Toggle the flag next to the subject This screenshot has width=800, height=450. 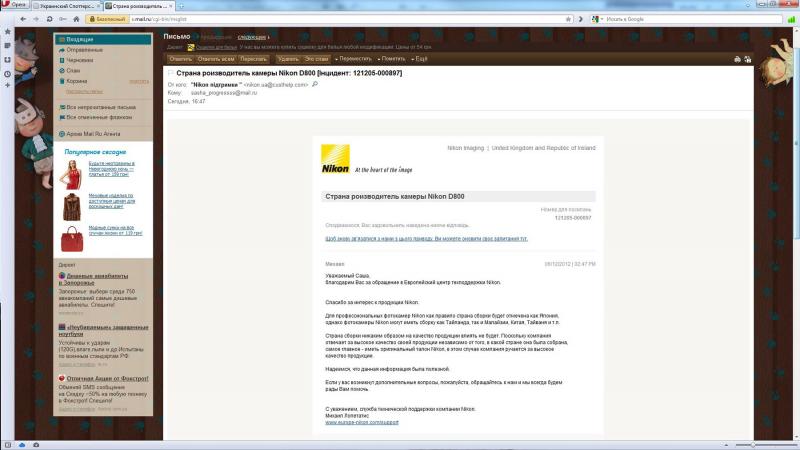click(x=171, y=73)
